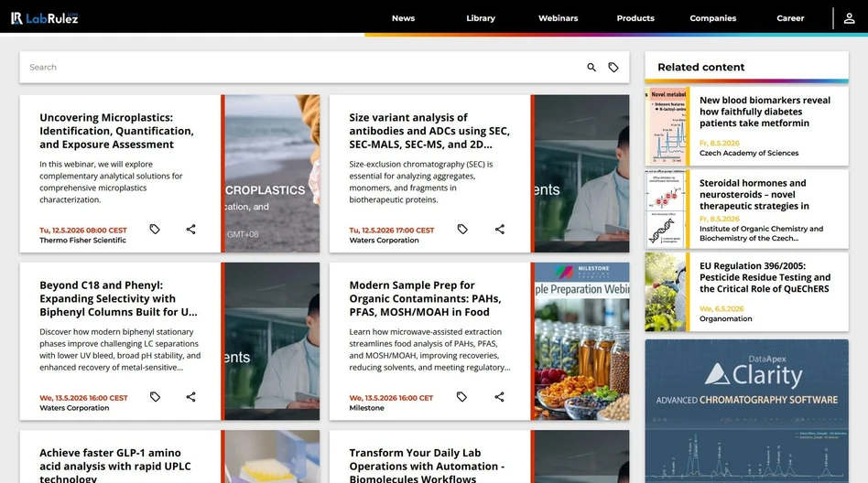This screenshot has height=483, width=868.
Task: Open the Products menu
Action: tap(635, 18)
